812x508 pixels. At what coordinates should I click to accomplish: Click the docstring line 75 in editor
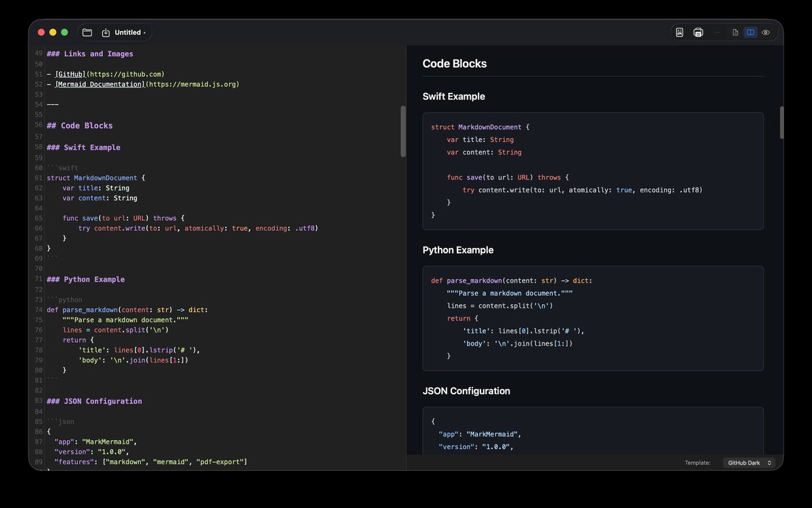[x=125, y=320]
